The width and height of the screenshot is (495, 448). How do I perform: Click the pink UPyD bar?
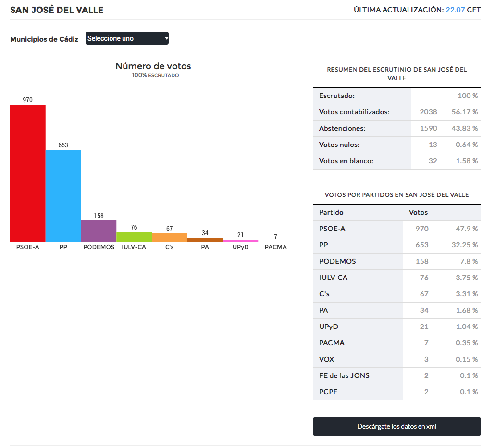coord(240,241)
